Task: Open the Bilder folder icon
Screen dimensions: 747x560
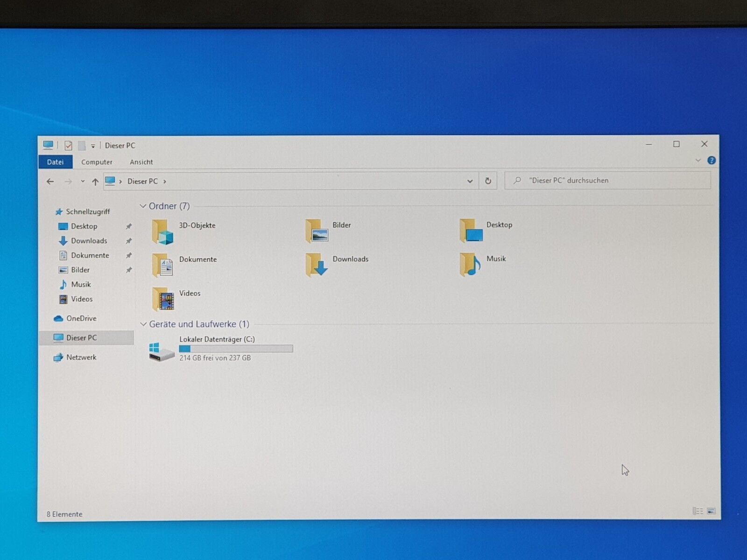Action: click(x=317, y=231)
